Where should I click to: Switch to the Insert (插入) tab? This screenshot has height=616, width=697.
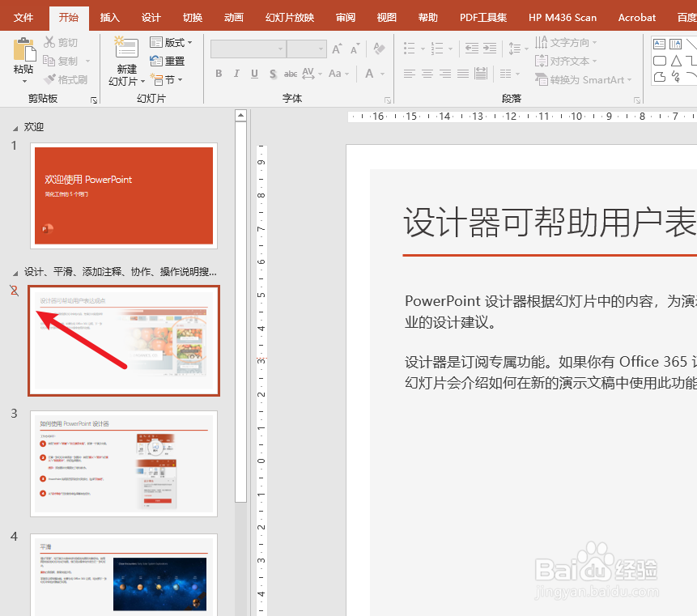click(x=109, y=18)
